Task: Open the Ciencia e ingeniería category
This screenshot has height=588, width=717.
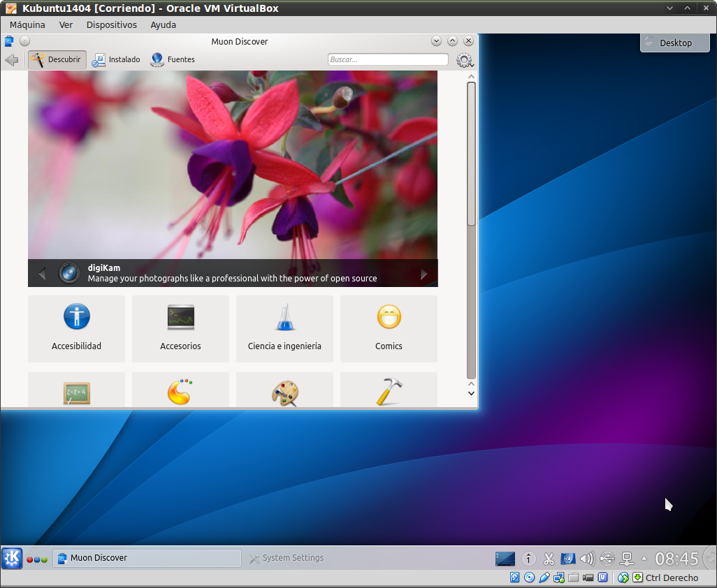Action: [x=284, y=328]
